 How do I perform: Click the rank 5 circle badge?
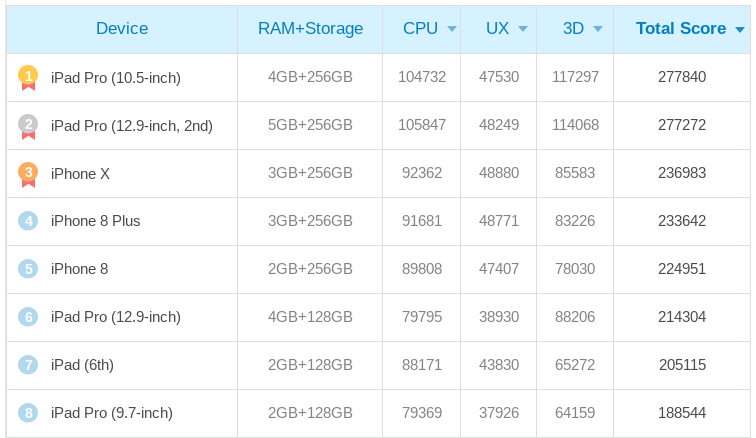[28, 269]
